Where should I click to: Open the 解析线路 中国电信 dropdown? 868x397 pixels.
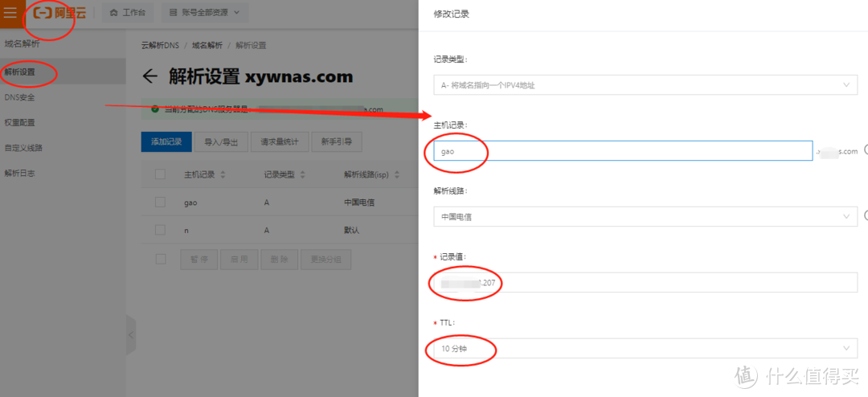point(645,216)
